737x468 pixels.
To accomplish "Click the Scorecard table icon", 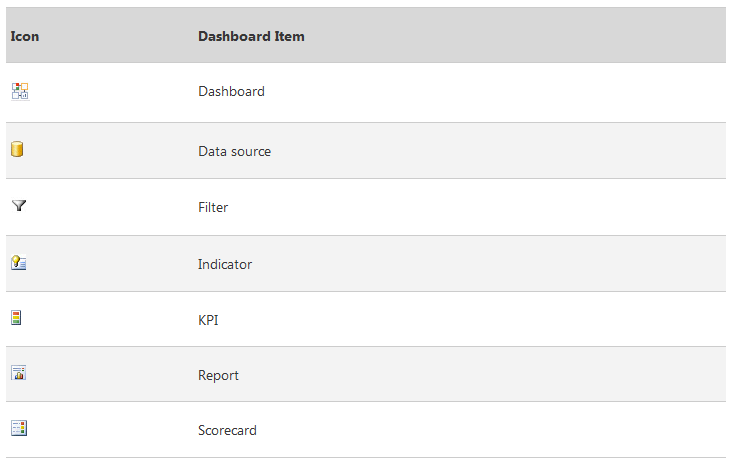I will point(19,428).
